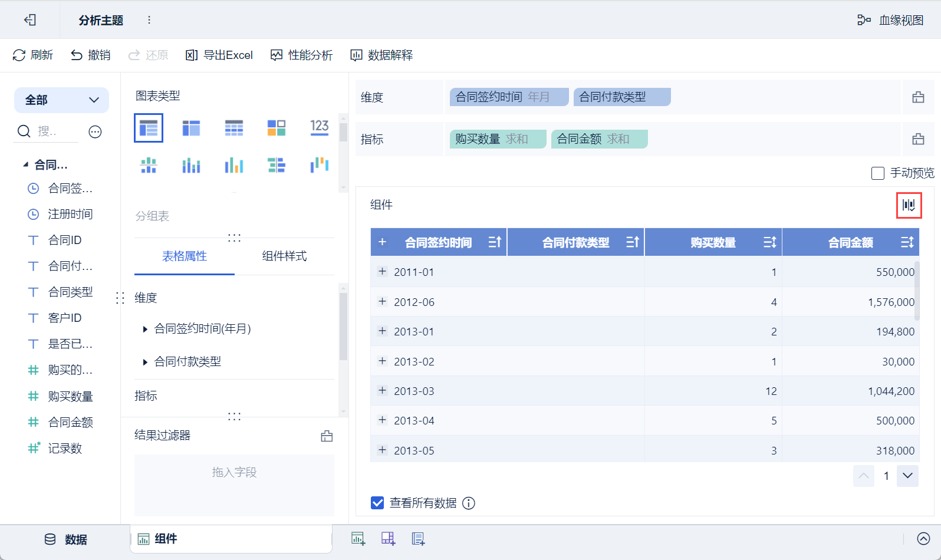This screenshot has width=941, height=560.
Task: Collapse the 合同 table tree node
Action: [x=25, y=165]
